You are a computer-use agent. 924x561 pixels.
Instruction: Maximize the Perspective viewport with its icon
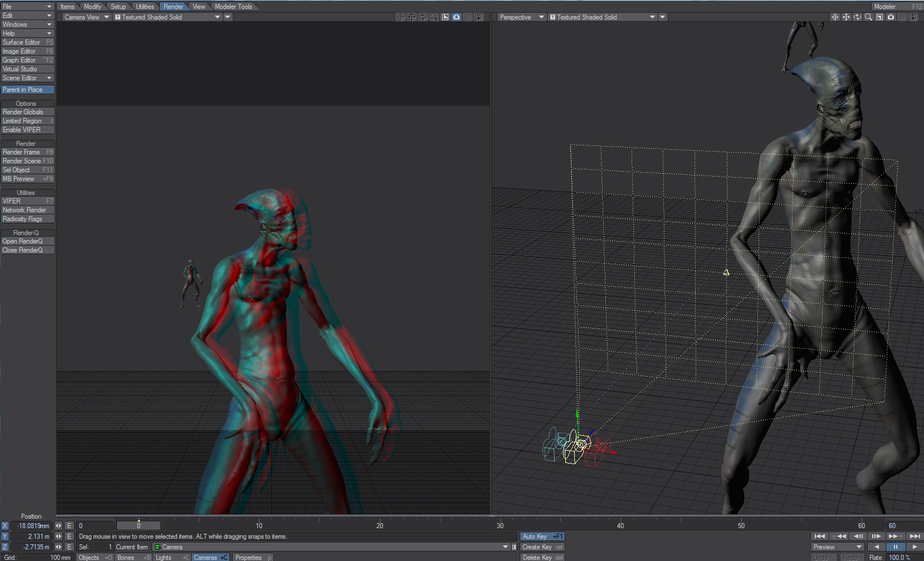[x=879, y=17]
